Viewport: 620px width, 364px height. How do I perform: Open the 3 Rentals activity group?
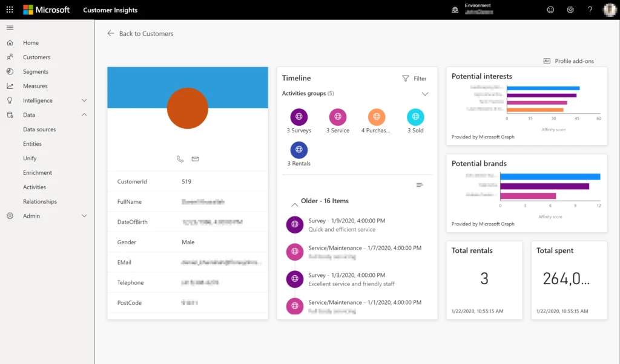(298, 151)
